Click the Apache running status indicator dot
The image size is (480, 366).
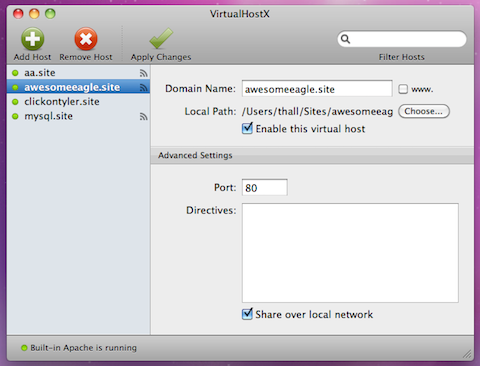[x=24, y=348]
